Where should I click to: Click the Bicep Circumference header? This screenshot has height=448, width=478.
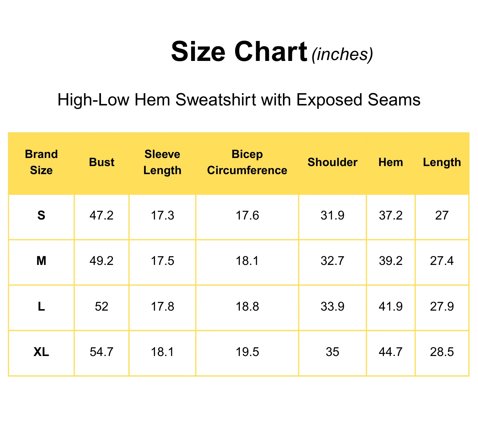[247, 162]
